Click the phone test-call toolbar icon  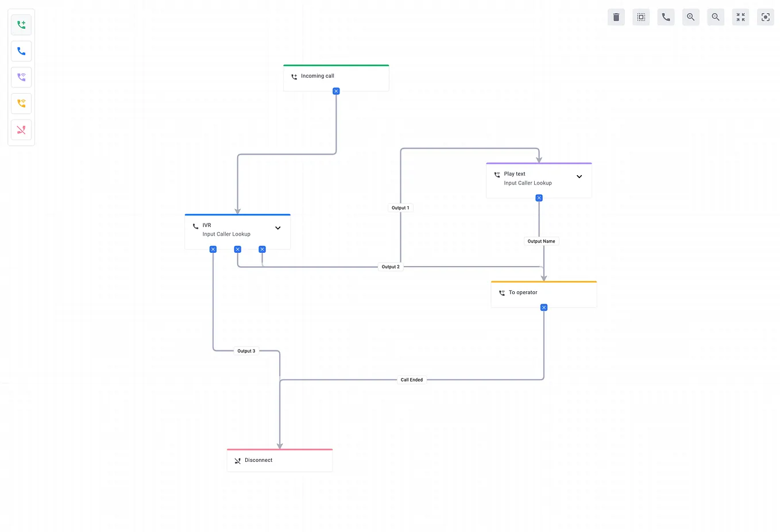click(666, 17)
